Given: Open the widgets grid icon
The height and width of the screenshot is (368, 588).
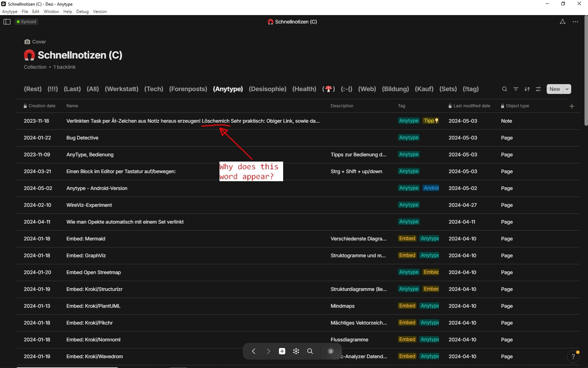Looking at the screenshot, I should click(x=296, y=351).
